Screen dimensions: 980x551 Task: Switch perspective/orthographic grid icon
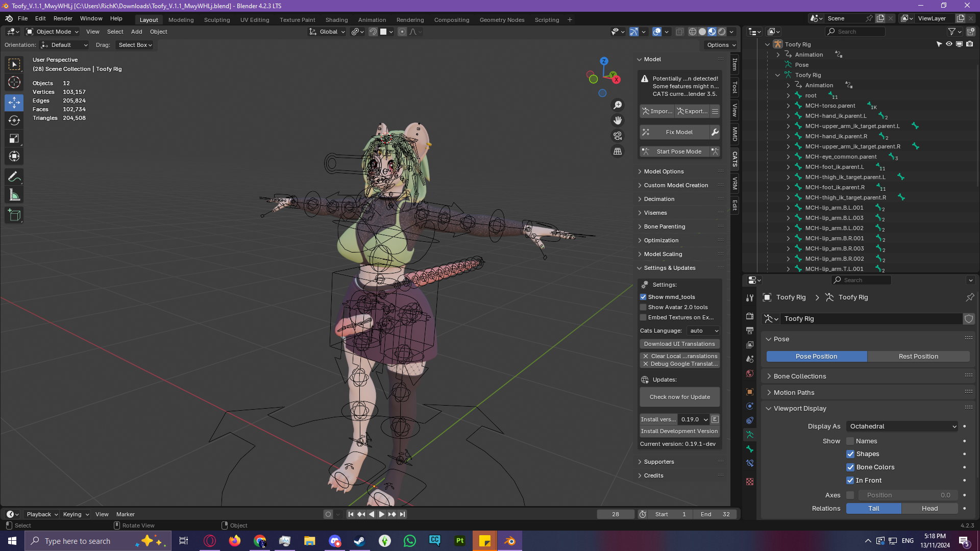tap(618, 152)
